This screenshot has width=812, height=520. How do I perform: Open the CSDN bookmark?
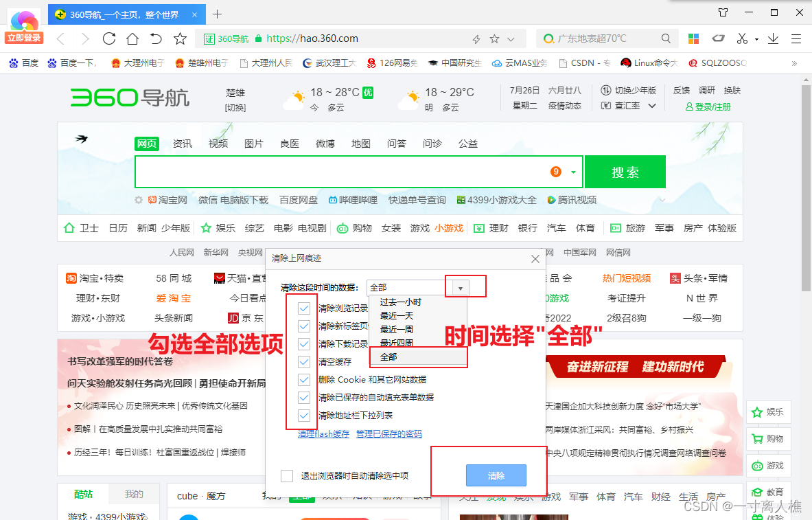[x=585, y=63]
